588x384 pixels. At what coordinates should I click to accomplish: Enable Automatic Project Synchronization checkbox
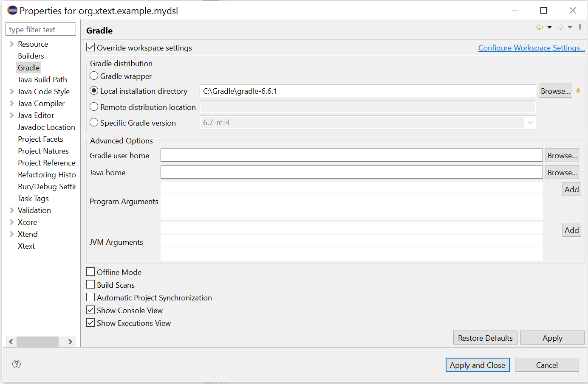90,297
